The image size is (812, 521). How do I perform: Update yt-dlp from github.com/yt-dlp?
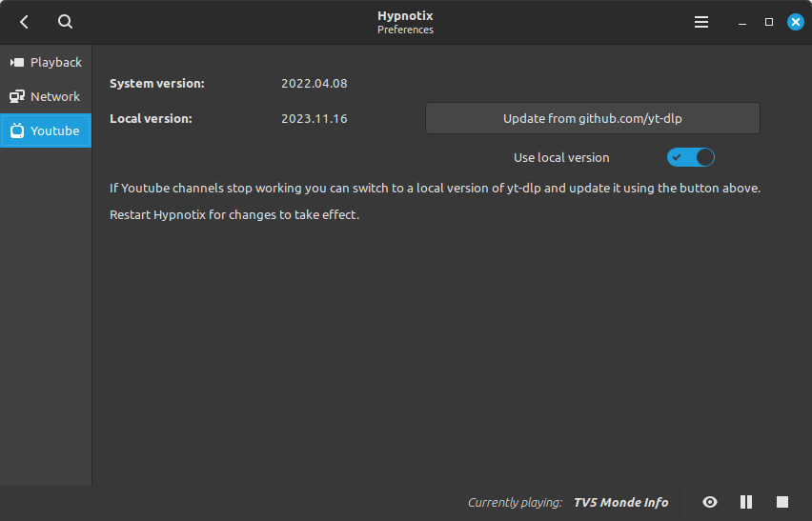point(593,118)
